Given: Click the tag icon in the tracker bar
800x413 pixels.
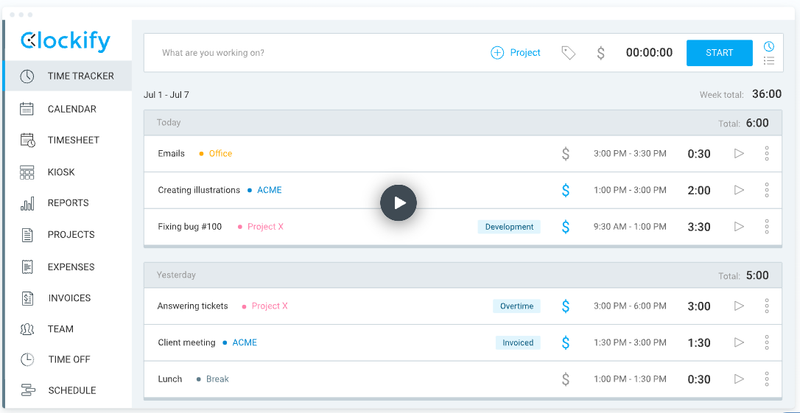Looking at the screenshot, I should point(568,53).
